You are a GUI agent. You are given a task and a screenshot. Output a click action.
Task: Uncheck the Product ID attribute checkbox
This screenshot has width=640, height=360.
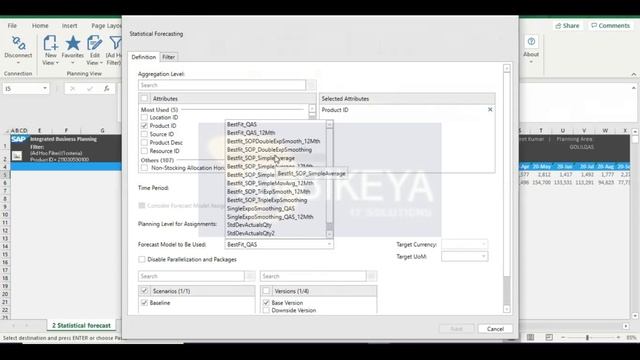(x=144, y=126)
